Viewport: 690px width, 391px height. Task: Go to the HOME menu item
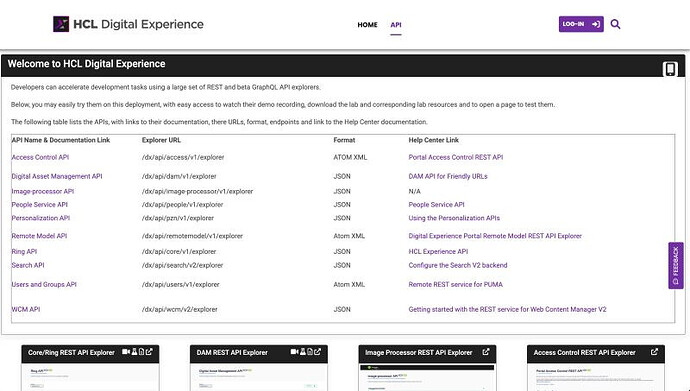[x=367, y=25]
